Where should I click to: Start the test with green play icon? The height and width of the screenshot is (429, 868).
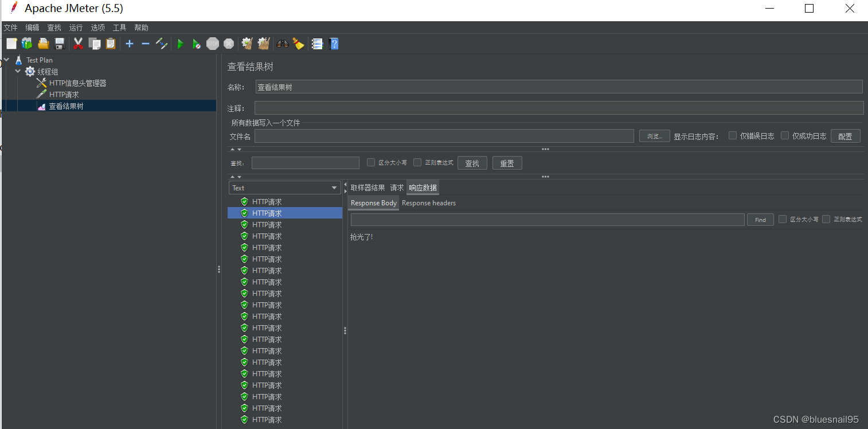tap(181, 44)
